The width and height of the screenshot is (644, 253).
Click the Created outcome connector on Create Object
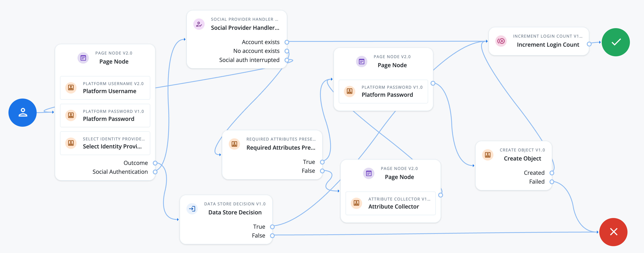coord(552,173)
